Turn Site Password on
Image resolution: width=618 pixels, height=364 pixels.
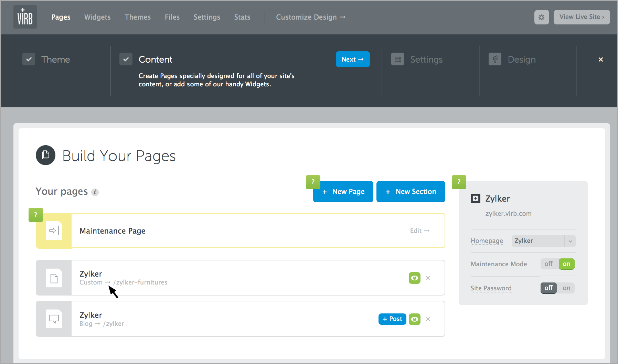pos(566,288)
